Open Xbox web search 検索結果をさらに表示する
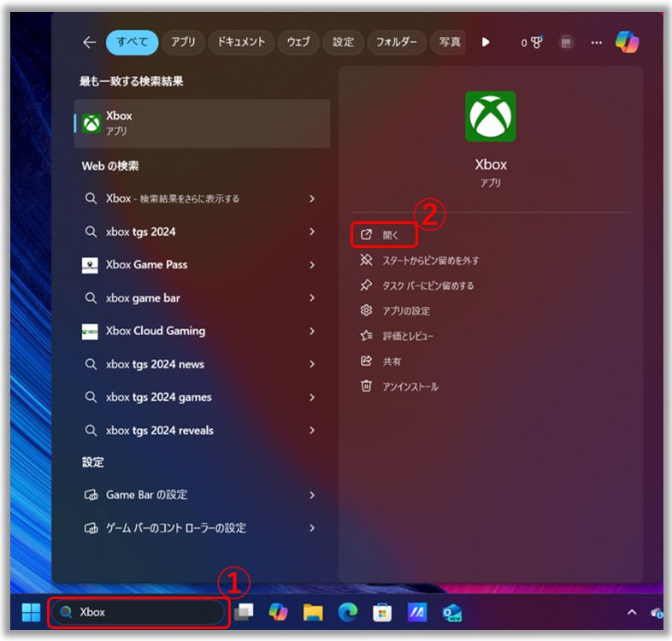The height and width of the screenshot is (641, 672). click(173, 198)
